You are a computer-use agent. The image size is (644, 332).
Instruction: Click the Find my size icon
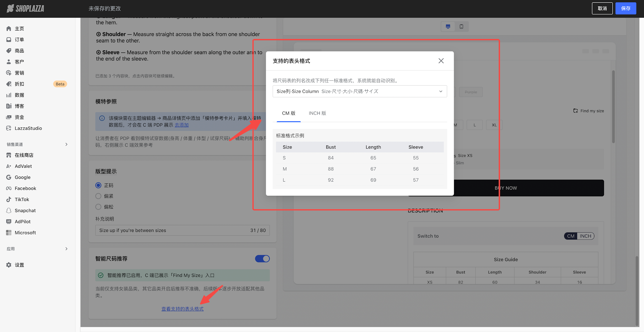[576, 111]
